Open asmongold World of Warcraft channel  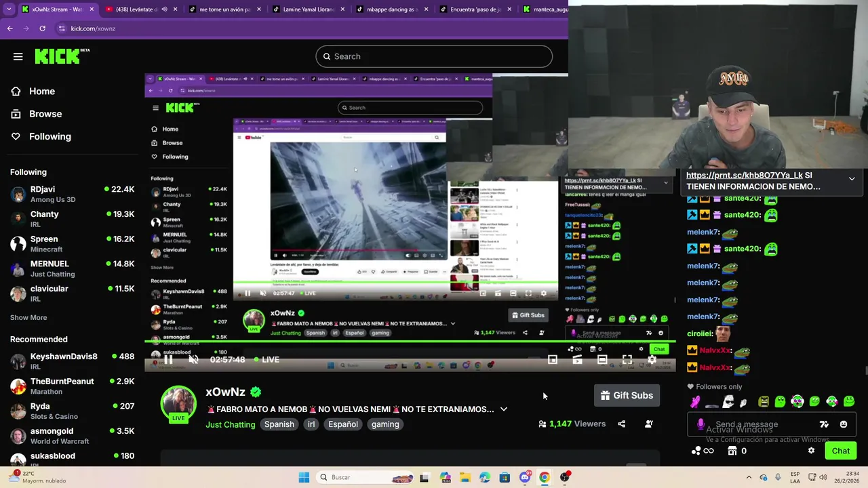[72, 436]
